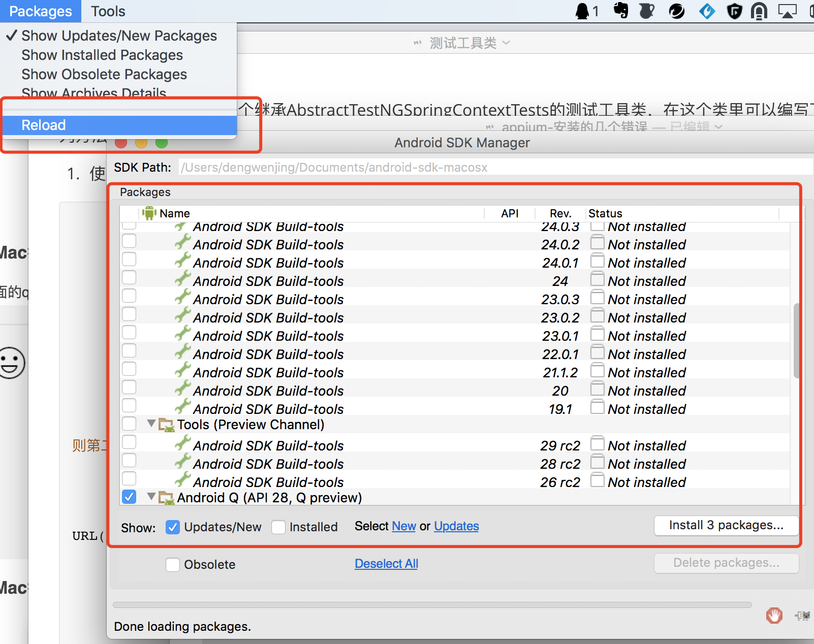Screen dimensions: 814x644
Task: Uncheck the Updates/New show filter
Action: click(x=173, y=527)
